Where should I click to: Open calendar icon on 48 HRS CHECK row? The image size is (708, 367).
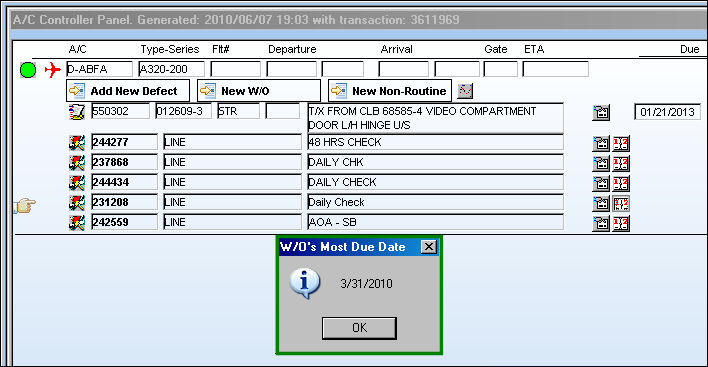tap(601, 144)
